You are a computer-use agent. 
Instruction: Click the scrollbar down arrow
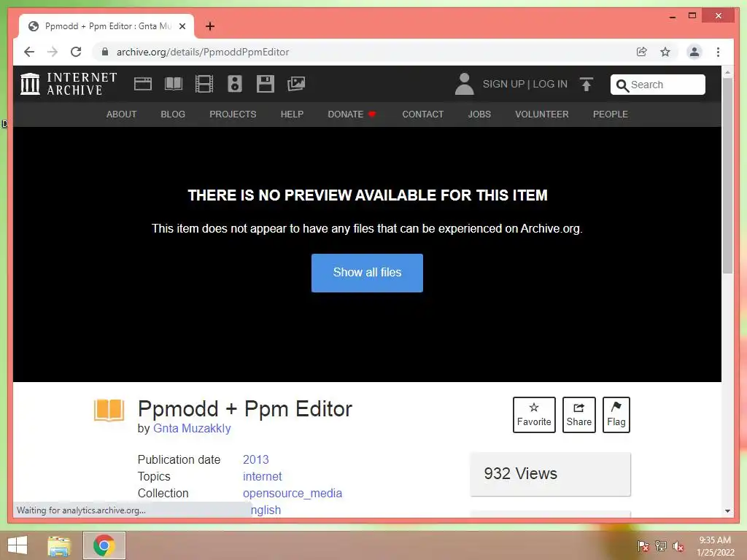pyautogui.click(x=727, y=511)
